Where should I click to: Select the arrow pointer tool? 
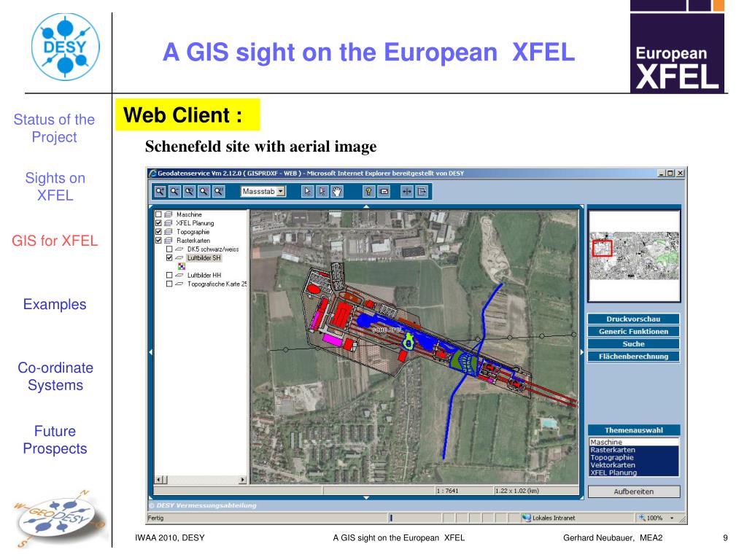(x=309, y=192)
